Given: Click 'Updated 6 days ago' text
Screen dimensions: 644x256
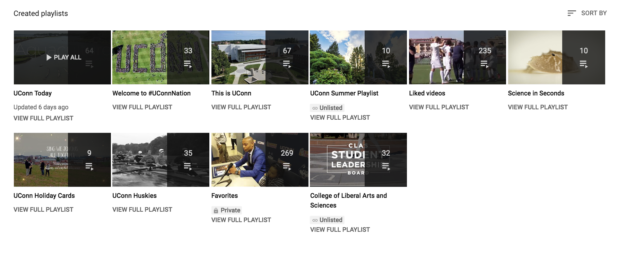Looking at the screenshot, I should [41, 107].
